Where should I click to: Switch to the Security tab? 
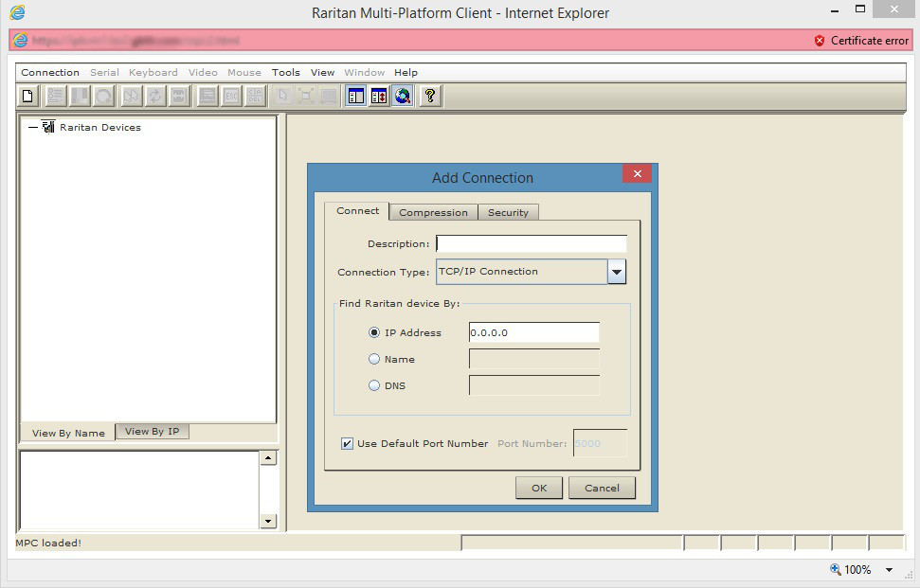[x=508, y=212]
